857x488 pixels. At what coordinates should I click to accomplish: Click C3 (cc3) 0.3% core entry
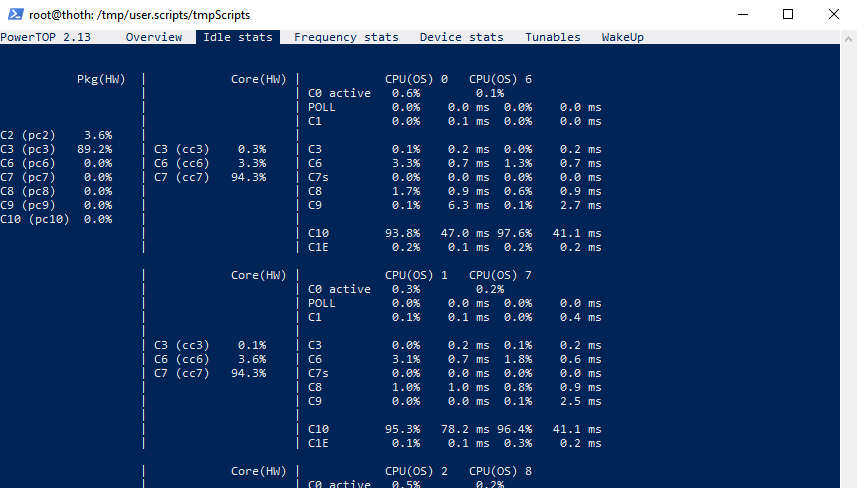[x=210, y=149]
